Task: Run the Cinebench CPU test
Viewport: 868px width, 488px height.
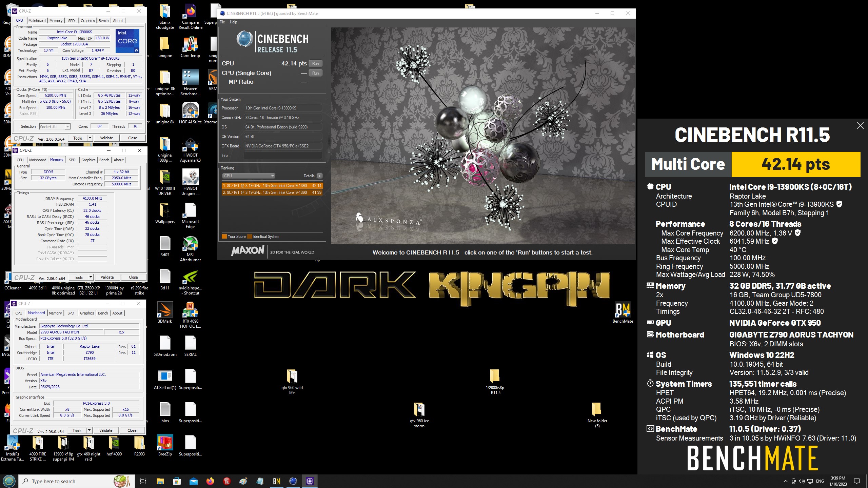Action: tap(315, 64)
